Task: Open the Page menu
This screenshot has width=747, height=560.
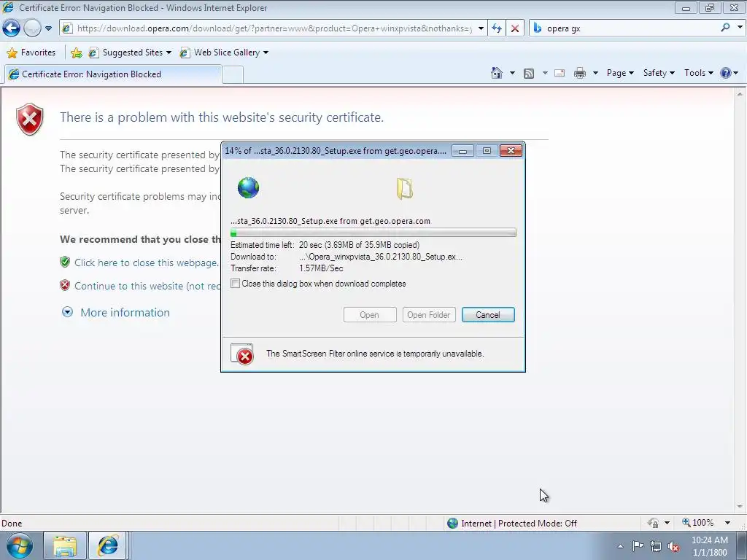Action: coord(620,73)
